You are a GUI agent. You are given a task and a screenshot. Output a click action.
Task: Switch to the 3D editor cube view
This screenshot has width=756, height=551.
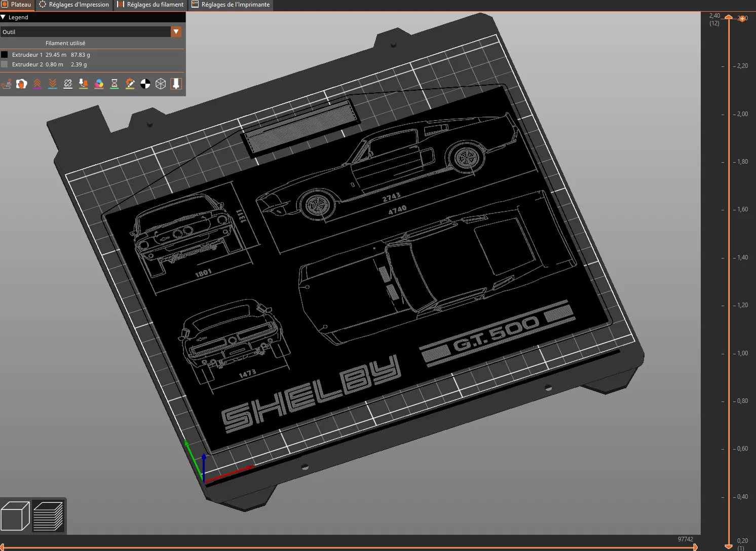(x=15, y=516)
